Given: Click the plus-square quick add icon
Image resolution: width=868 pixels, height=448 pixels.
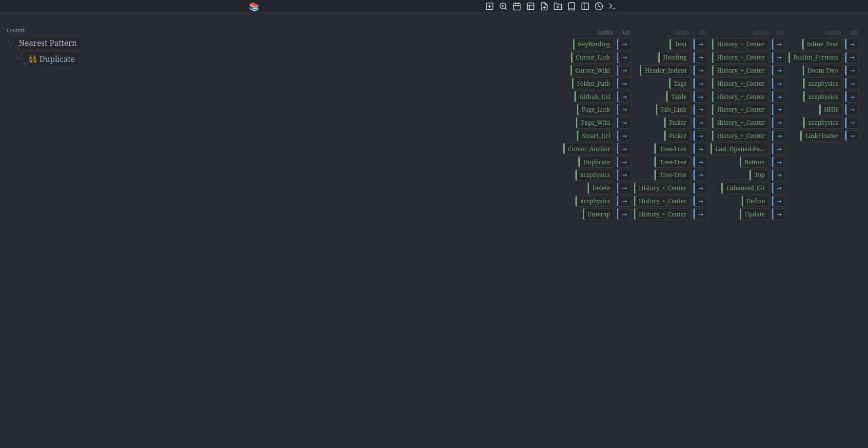Looking at the screenshot, I should tap(490, 6).
